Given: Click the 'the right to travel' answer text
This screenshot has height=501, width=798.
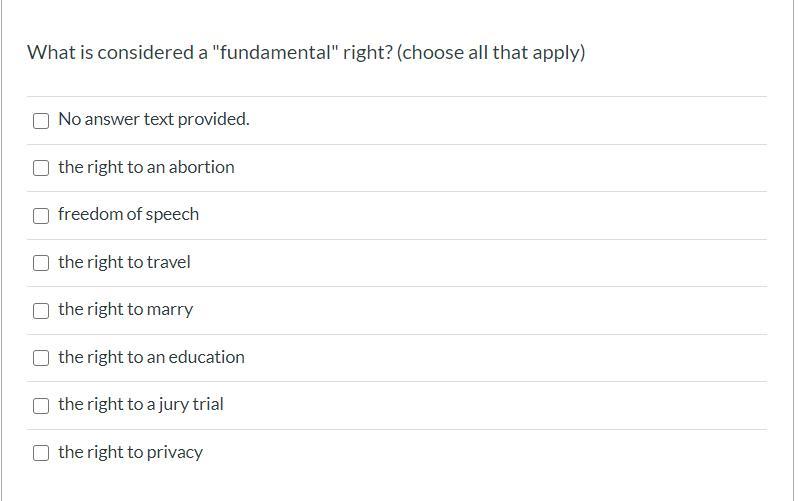Looking at the screenshot, I should pos(124,262).
